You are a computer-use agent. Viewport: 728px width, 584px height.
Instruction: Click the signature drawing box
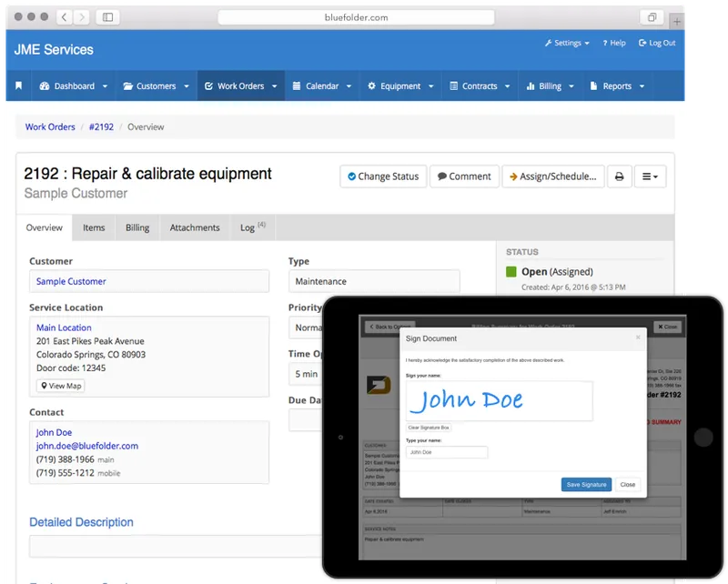pyautogui.click(x=499, y=400)
